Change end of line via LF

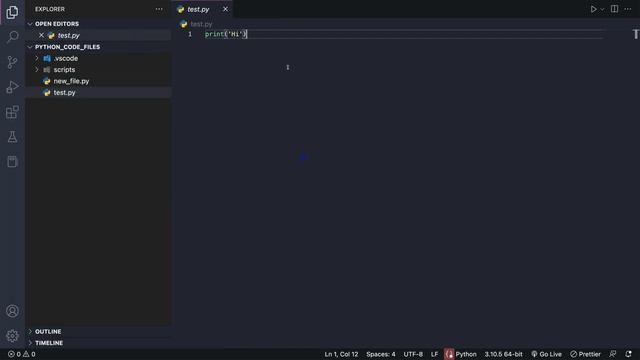coord(434,354)
